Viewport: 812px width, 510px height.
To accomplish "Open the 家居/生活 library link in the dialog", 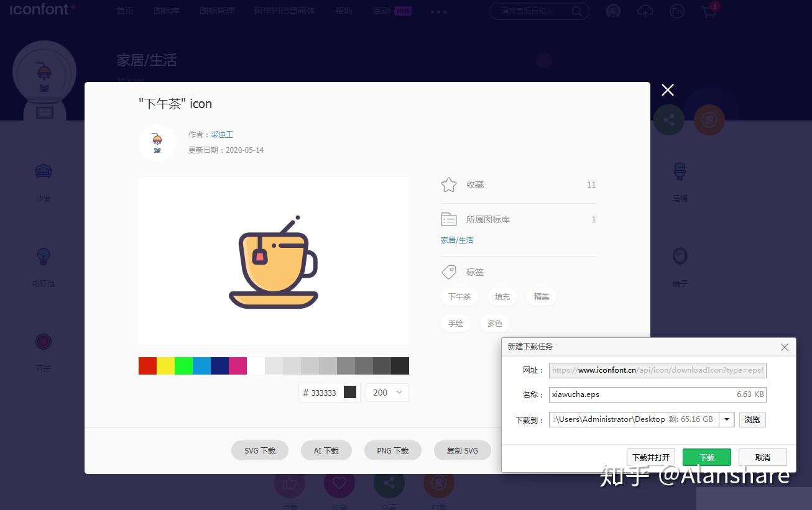I will tap(457, 240).
